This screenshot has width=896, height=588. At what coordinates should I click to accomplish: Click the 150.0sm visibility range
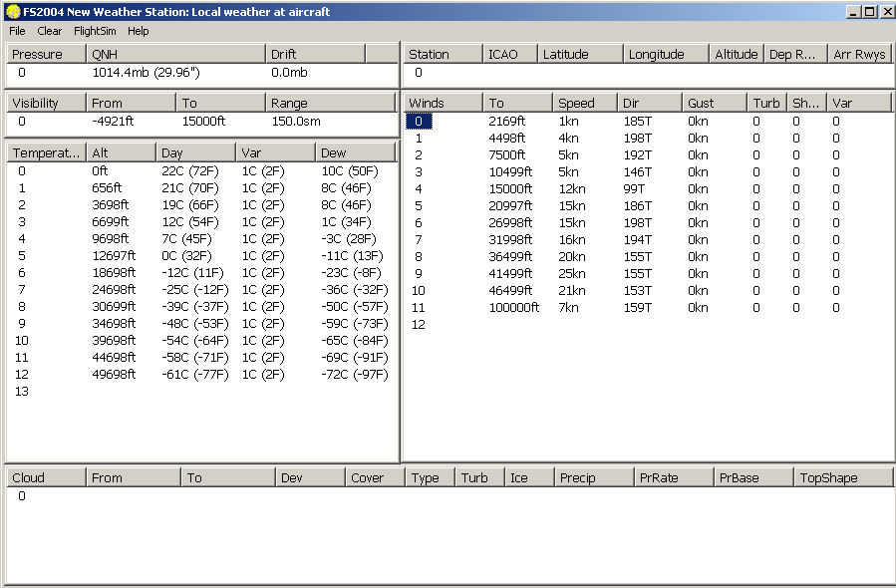[296, 122]
